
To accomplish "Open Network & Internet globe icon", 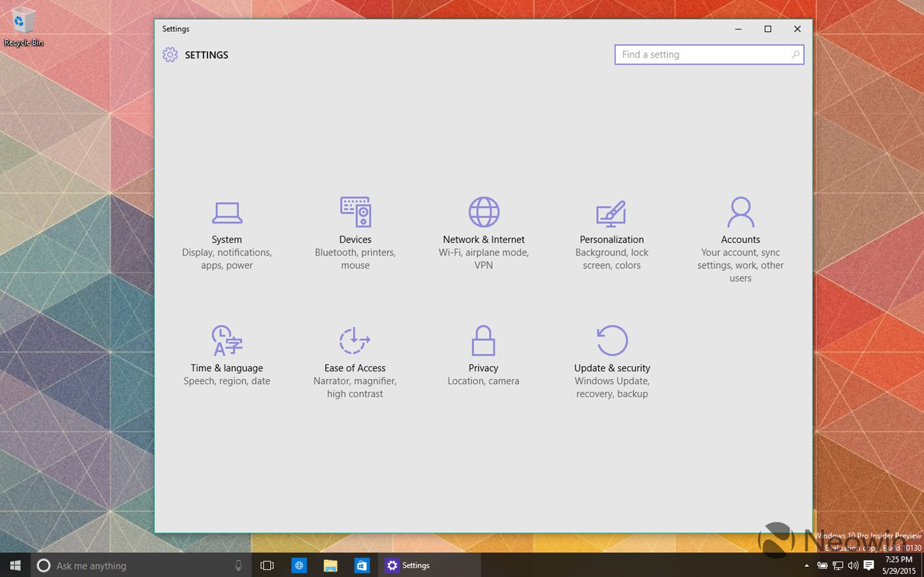I will pyautogui.click(x=483, y=212).
